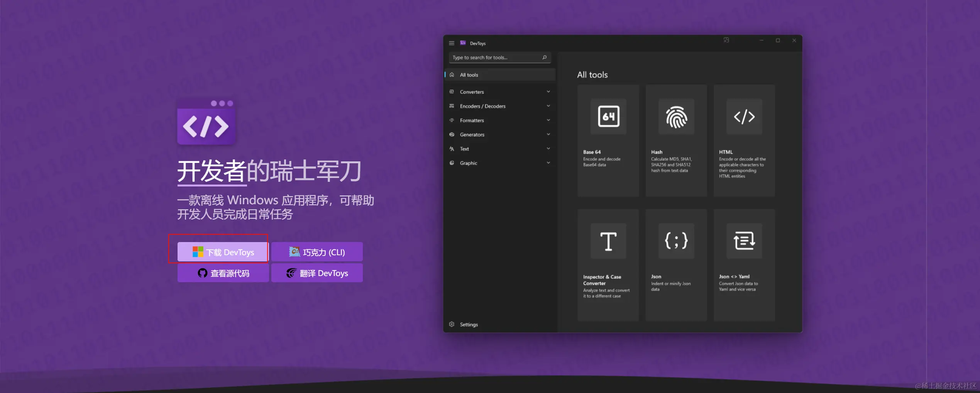Select Formatters in the sidebar

[500, 120]
